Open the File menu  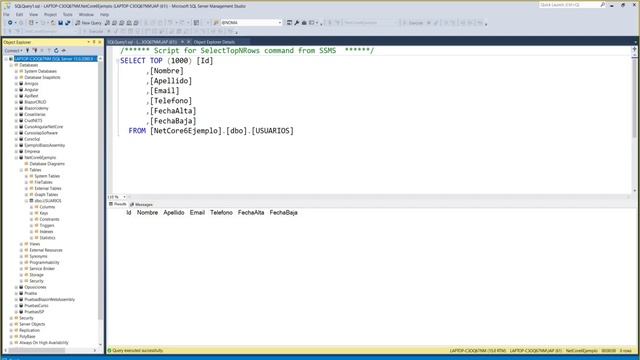[x=7, y=14]
